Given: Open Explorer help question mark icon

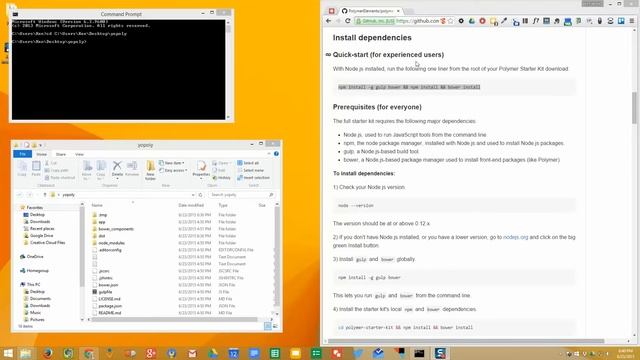Looking at the screenshot, I should coord(276,154).
